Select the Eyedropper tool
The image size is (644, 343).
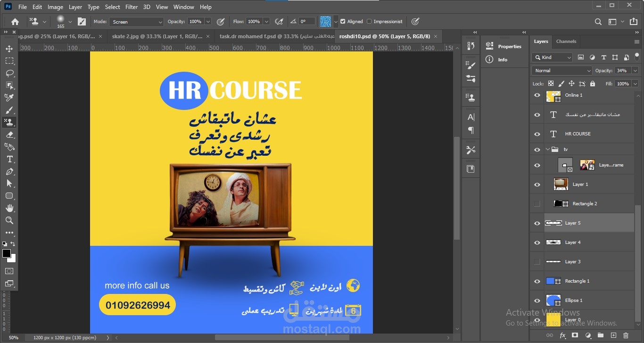click(x=9, y=98)
